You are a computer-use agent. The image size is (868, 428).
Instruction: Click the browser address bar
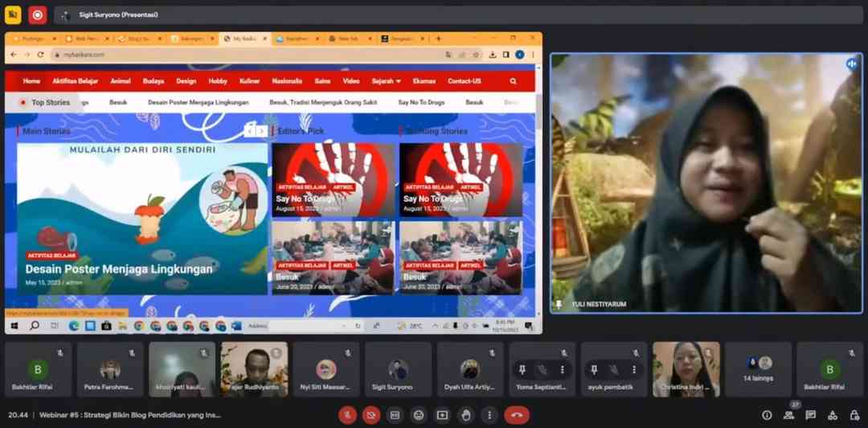point(241,55)
